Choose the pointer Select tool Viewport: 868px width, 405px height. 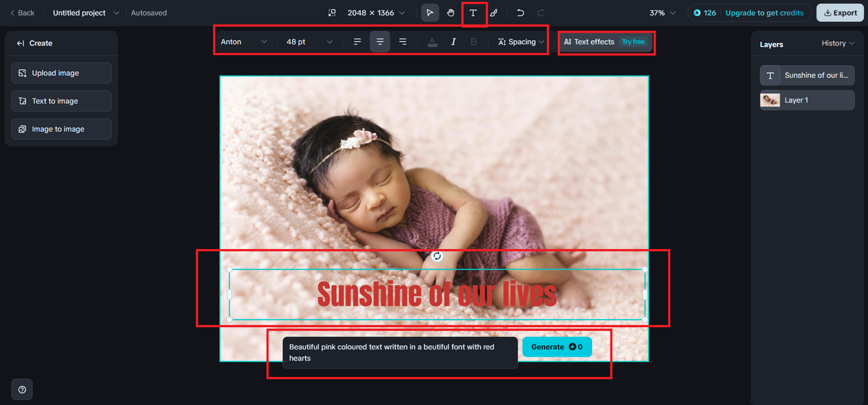(430, 13)
